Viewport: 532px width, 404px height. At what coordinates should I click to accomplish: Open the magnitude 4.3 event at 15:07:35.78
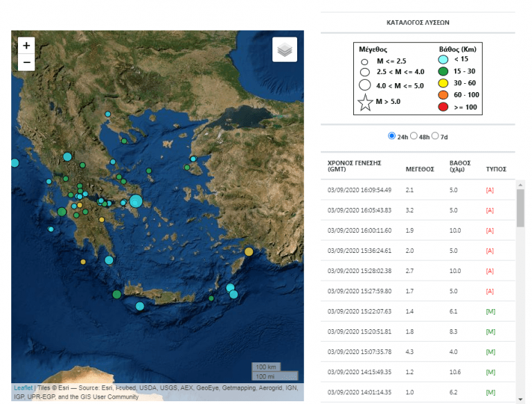coord(418,352)
